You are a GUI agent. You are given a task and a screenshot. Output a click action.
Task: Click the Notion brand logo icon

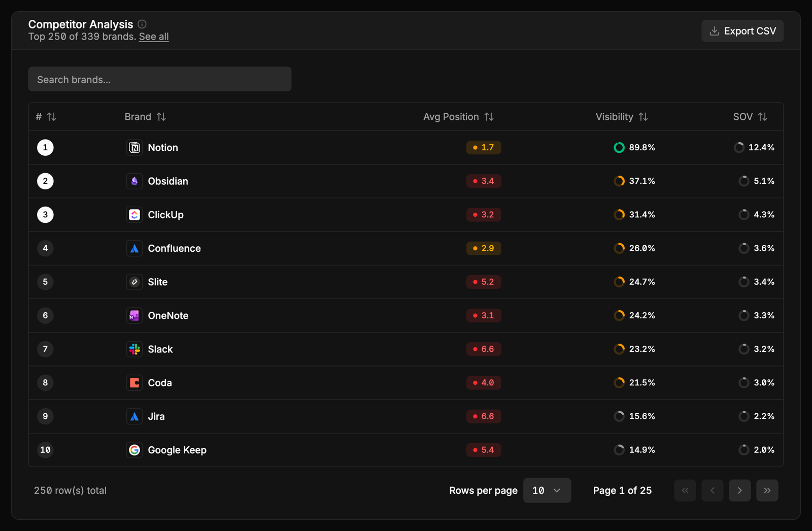(134, 148)
